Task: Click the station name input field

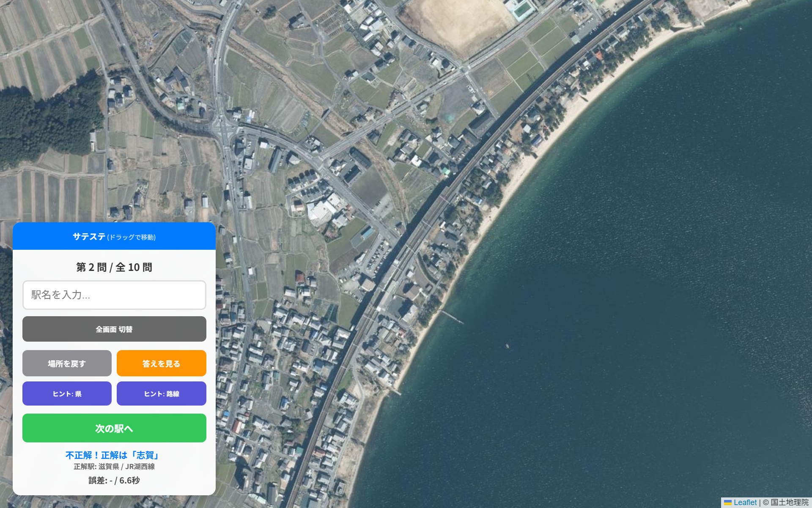Action: (x=114, y=295)
